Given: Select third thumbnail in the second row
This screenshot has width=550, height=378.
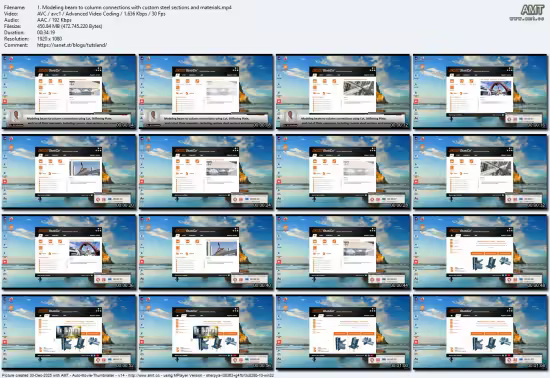Looking at the screenshot, I should (343, 172).
